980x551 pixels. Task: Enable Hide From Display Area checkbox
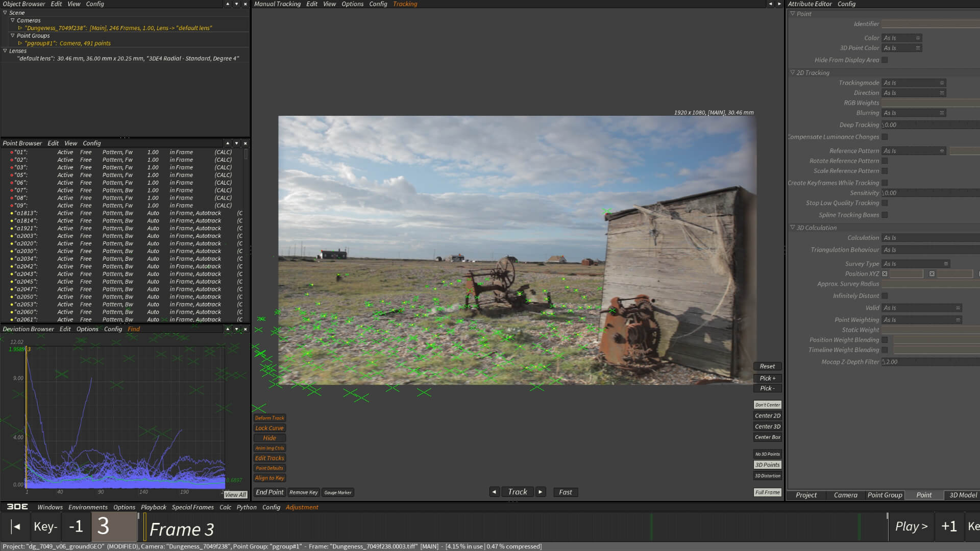[x=885, y=60]
